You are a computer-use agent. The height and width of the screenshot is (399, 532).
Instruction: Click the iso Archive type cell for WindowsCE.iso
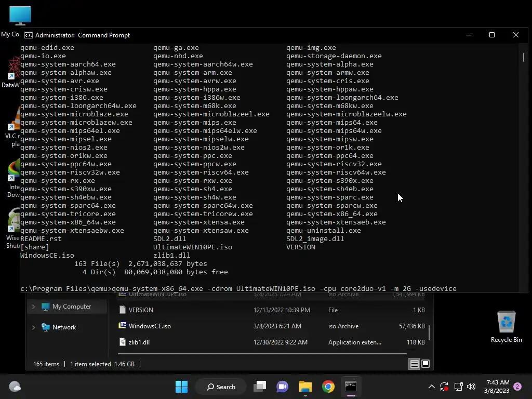click(x=343, y=326)
